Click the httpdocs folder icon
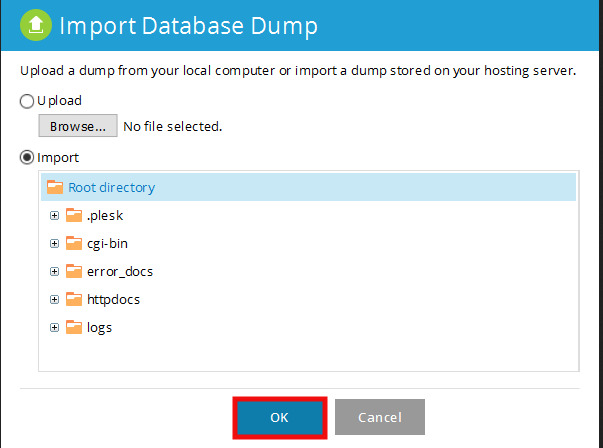Screen dimensions: 603x448 (74, 299)
